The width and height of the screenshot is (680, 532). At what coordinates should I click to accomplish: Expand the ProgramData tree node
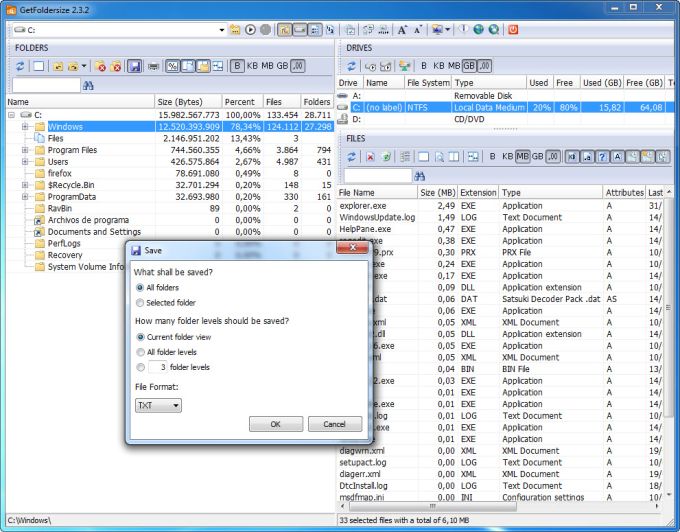pyautogui.click(x=25, y=197)
